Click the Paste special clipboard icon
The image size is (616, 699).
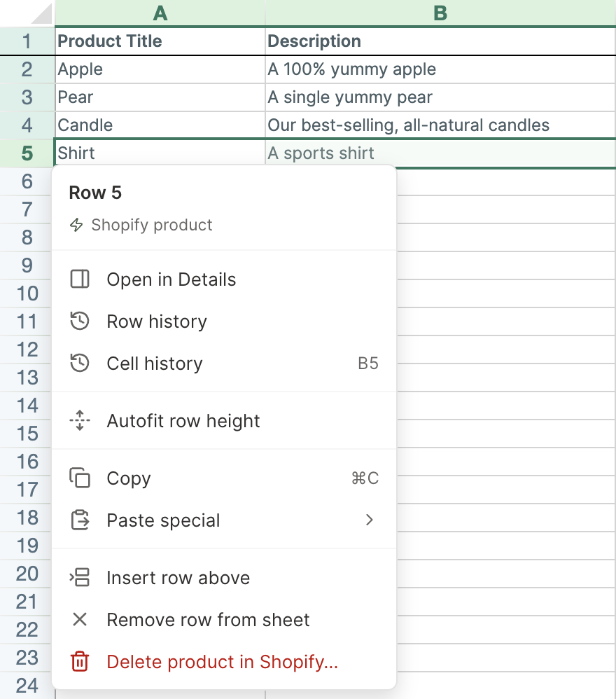[80, 520]
